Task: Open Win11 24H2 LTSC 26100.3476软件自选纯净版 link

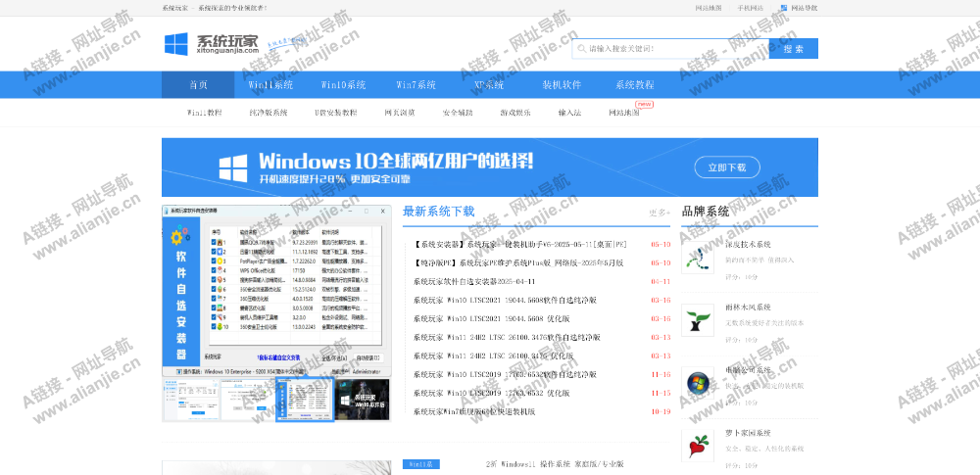Action: pos(507,338)
